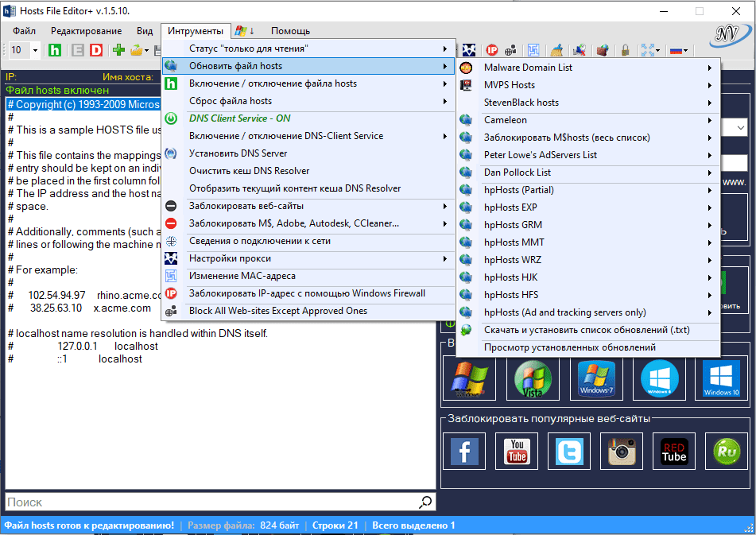Click the green plus add entry icon
Viewport: 756px width, 535px height.
118,49
